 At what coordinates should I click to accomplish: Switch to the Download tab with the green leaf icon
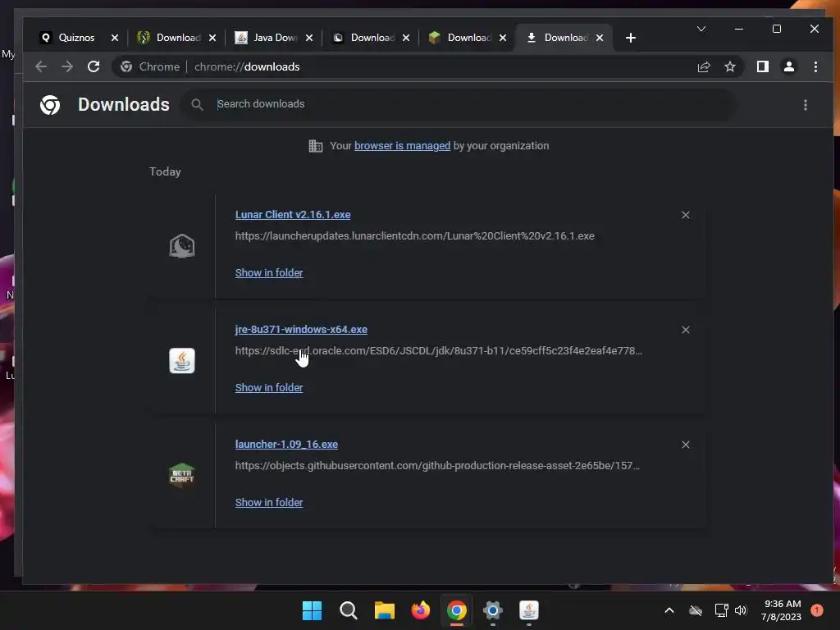(x=177, y=38)
